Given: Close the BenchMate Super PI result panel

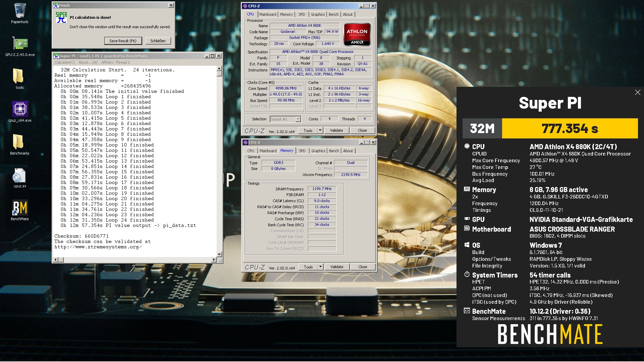Looking at the screenshot, I should [x=638, y=92].
